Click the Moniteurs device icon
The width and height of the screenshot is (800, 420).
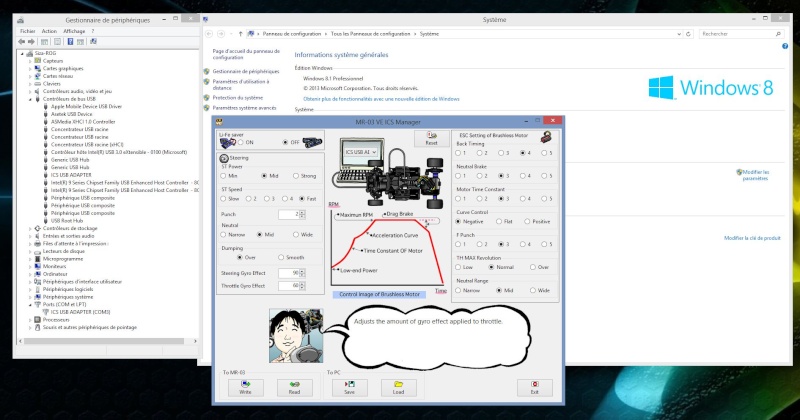[37, 266]
